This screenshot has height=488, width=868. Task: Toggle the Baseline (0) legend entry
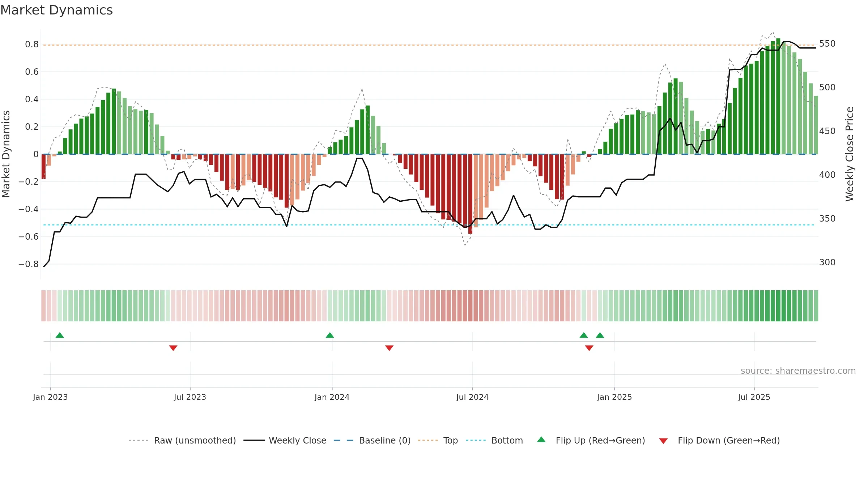[372, 440]
